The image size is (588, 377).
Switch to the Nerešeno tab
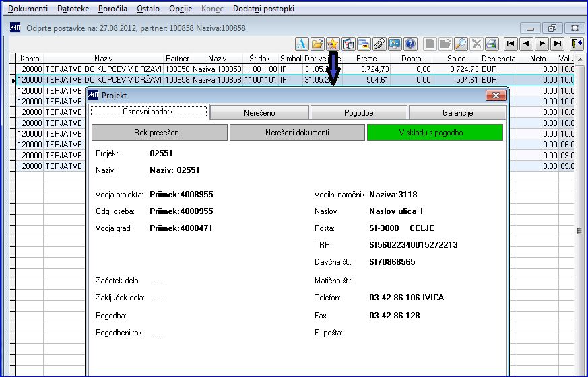tap(259, 113)
